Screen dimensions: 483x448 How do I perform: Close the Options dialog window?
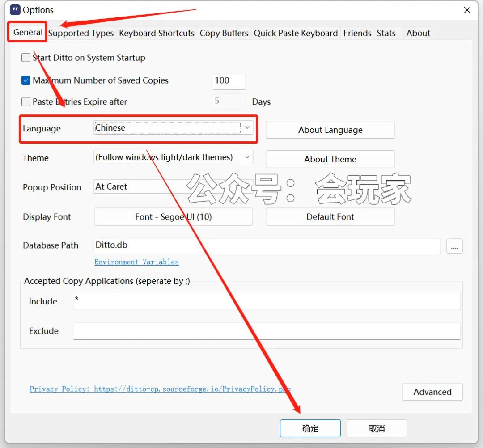(466, 10)
